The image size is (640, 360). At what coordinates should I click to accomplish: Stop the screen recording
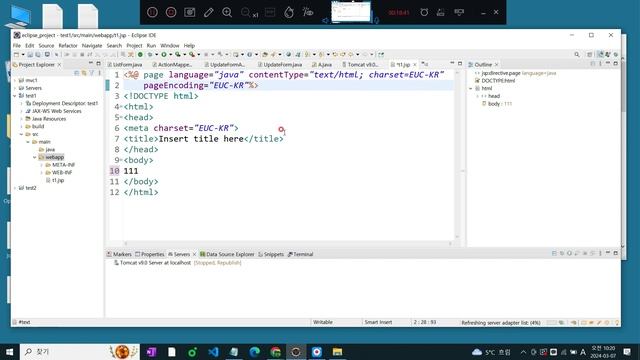click(x=171, y=12)
